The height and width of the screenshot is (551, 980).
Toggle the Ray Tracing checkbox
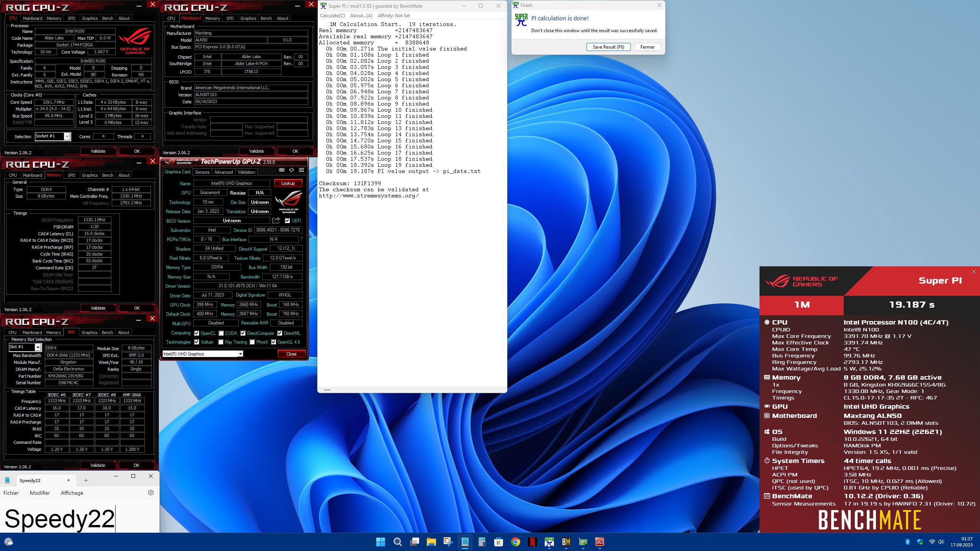[x=221, y=342]
